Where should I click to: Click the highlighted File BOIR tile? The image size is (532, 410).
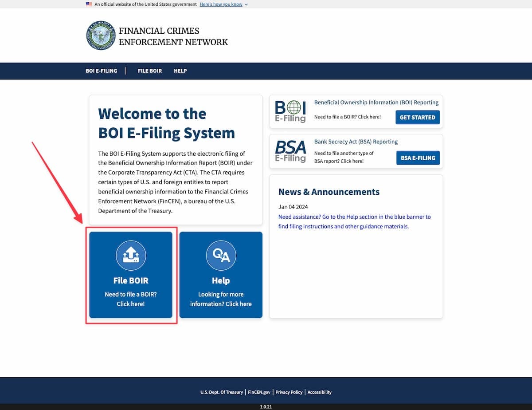pyautogui.click(x=131, y=275)
